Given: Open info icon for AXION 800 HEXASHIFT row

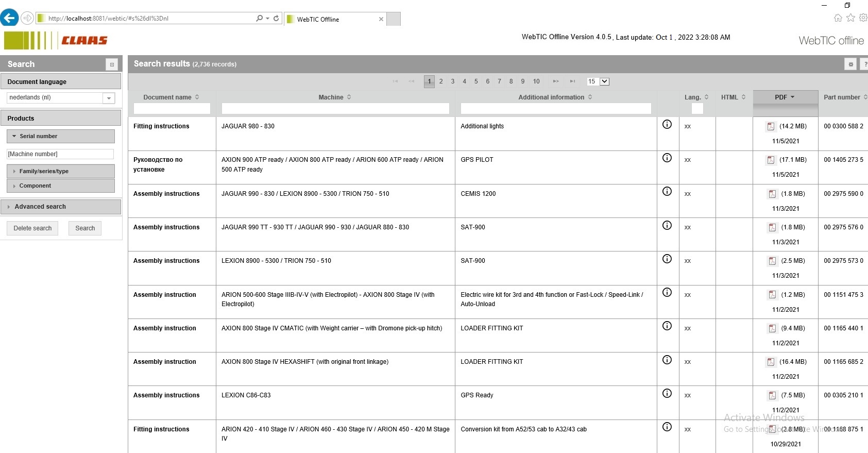Looking at the screenshot, I should 667,360.
